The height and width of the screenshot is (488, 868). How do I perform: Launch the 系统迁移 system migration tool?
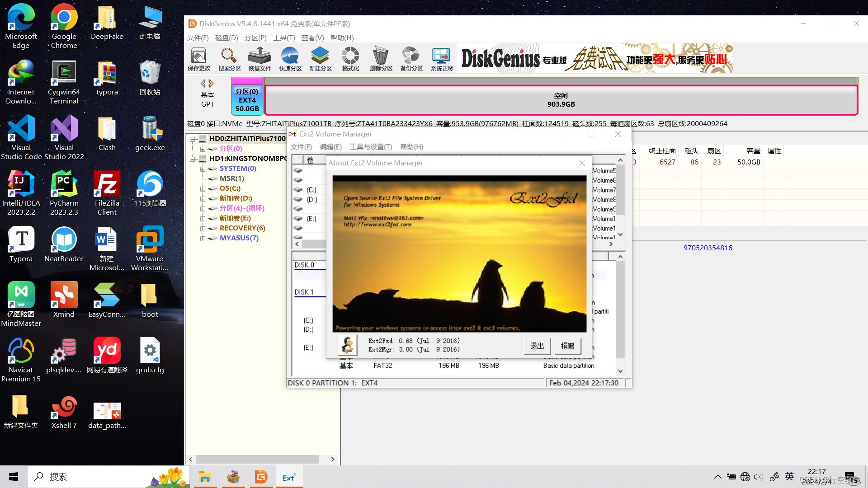coord(442,59)
